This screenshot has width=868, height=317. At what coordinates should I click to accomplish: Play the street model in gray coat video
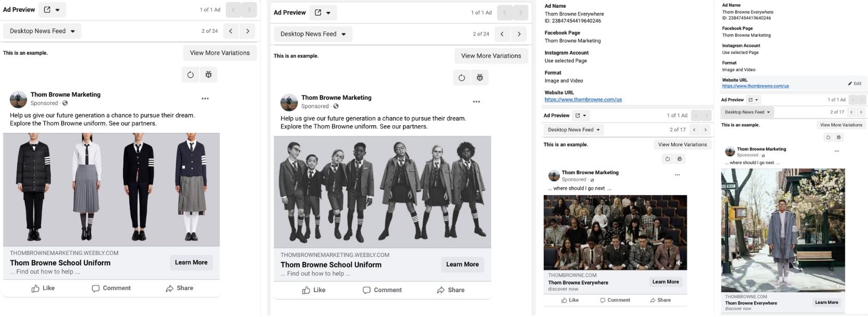coord(783,230)
